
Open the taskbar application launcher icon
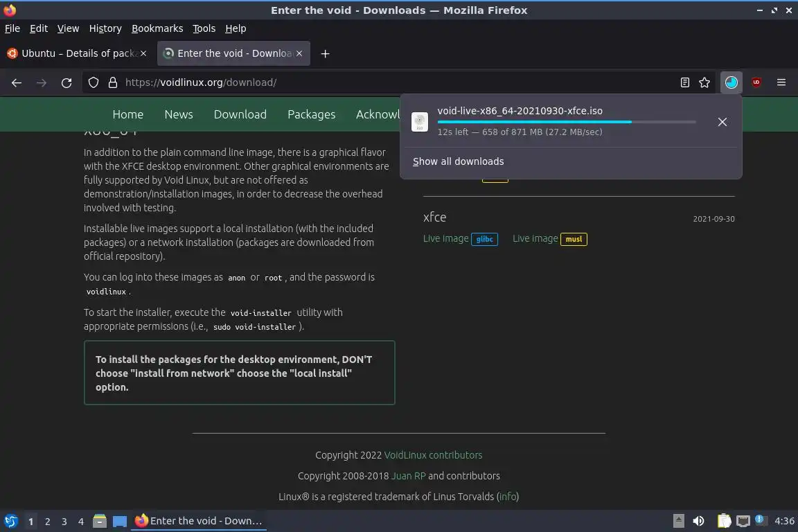click(10, 521)
